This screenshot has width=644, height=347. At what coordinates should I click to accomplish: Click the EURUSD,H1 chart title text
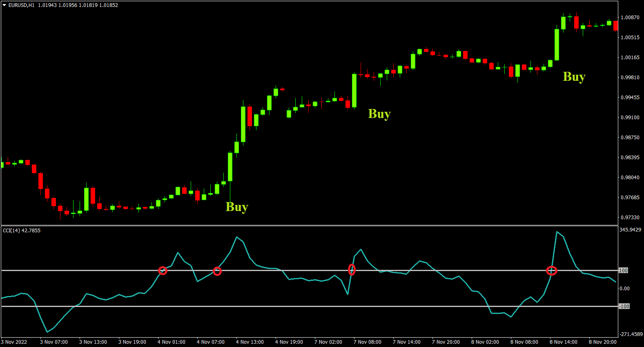click(x=21, y=5)
